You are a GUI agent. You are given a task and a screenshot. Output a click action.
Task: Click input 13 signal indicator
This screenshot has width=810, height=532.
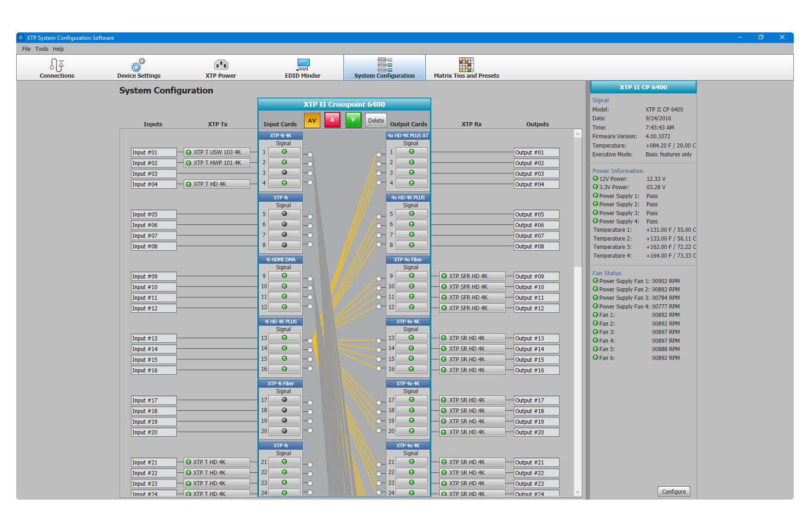click(x=284, y=338)
